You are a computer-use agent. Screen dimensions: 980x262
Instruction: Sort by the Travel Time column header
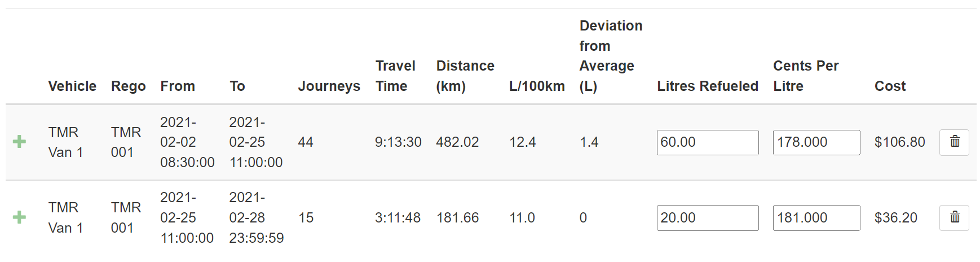point(395,76)
